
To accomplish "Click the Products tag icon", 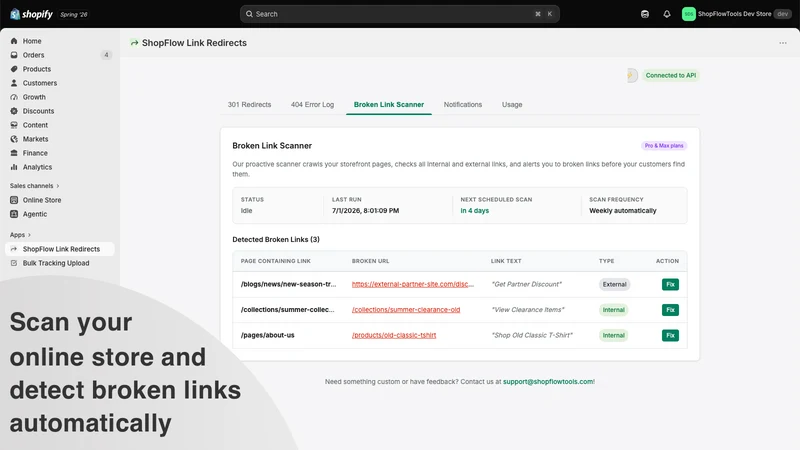I will (x=14, y=69).
